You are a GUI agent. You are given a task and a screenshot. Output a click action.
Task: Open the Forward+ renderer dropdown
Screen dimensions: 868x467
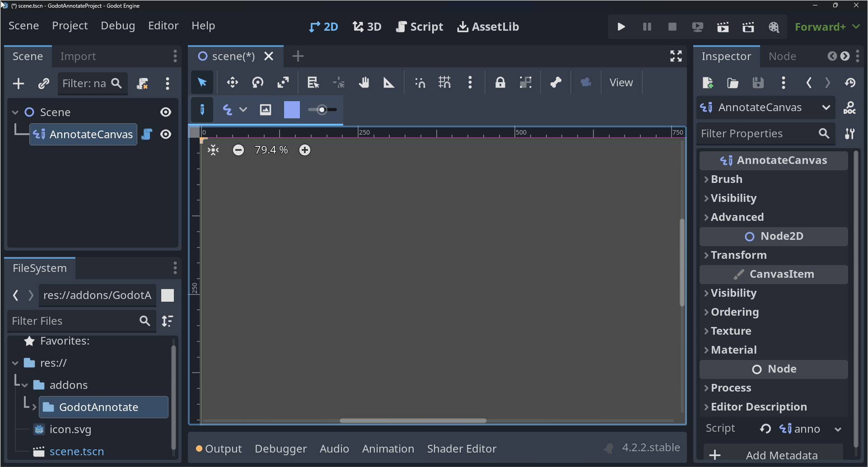click(x=827, y=27)
